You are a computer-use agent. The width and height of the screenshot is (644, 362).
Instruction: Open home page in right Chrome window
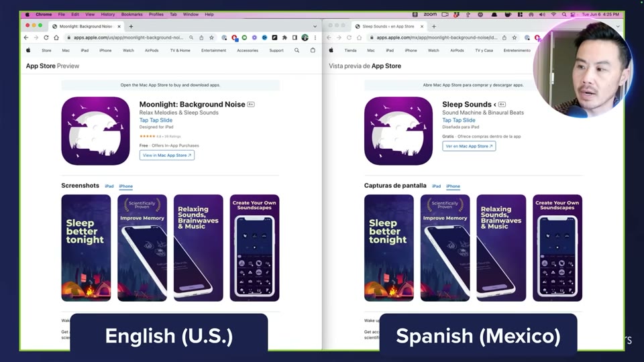[x=359, y=38]
